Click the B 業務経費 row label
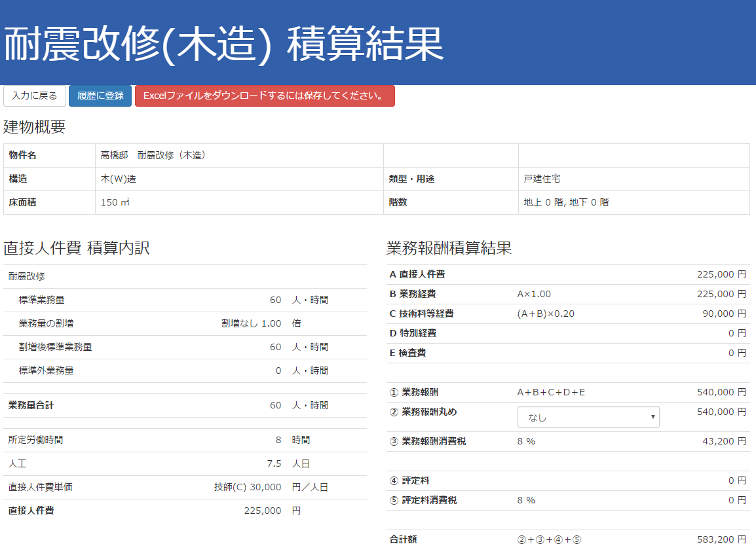756x559 pixels. (x=413, y=294)
